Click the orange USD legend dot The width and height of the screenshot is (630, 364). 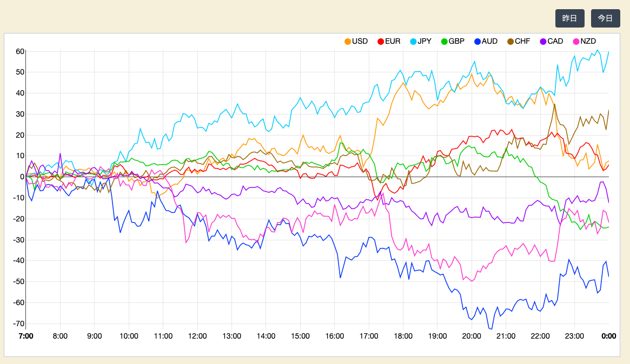[x=348, y=42]
